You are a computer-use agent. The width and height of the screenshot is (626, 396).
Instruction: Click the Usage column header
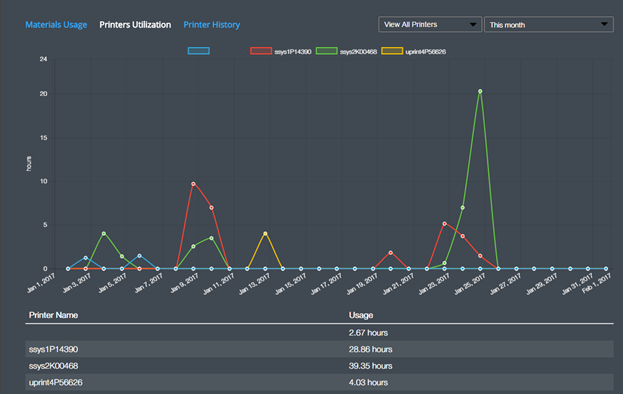click(x=361, y=315)
